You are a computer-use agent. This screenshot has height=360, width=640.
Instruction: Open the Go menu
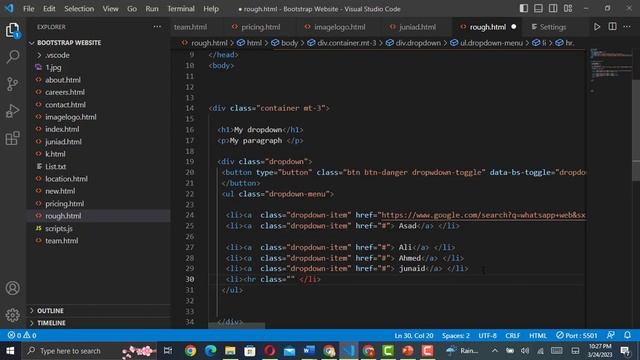[132, 9]
